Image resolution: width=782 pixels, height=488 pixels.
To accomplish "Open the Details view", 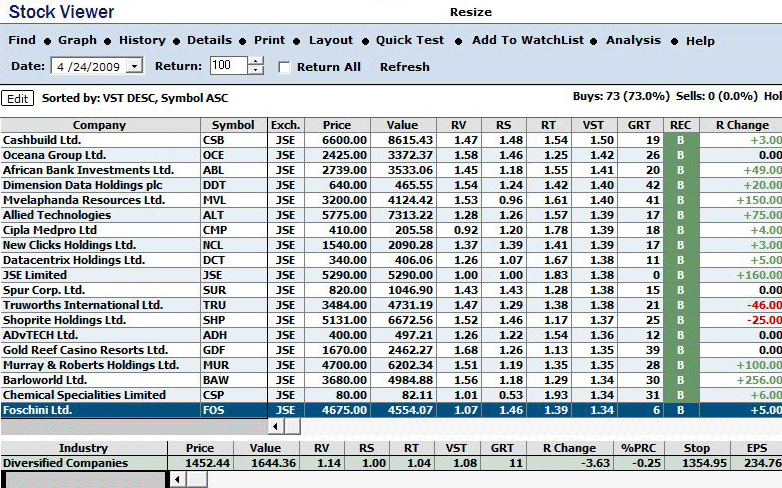I will pos(209,41).
